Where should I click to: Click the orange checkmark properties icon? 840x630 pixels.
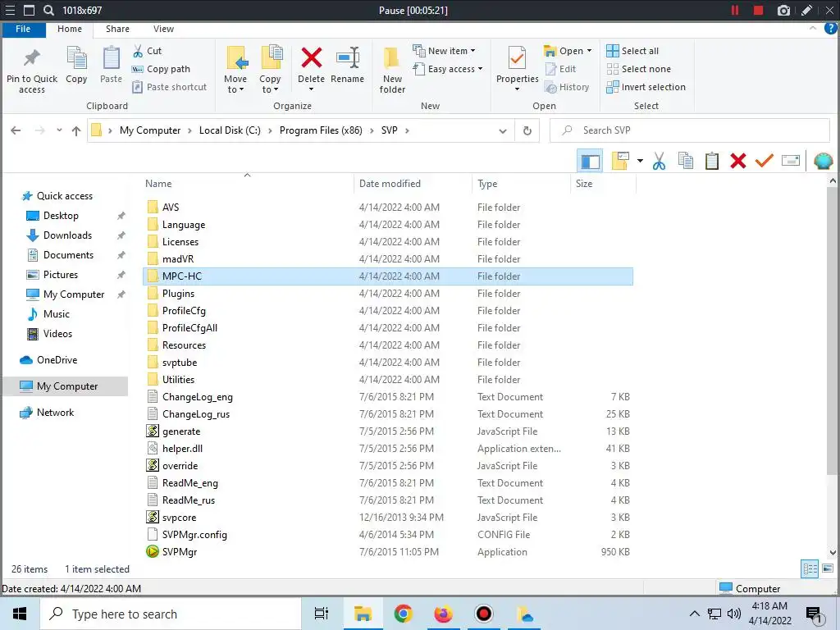click(x=765, y=160)
